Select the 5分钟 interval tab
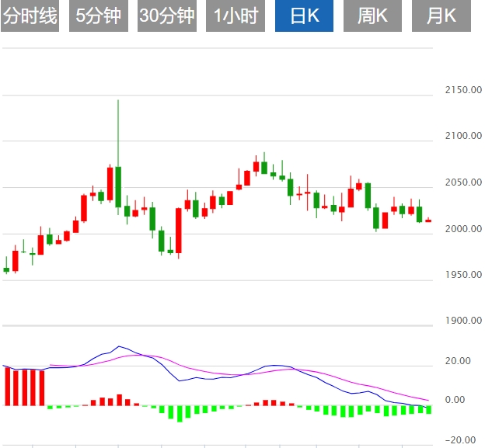Screen dimensions: 485x448 (x=99, y=16)
